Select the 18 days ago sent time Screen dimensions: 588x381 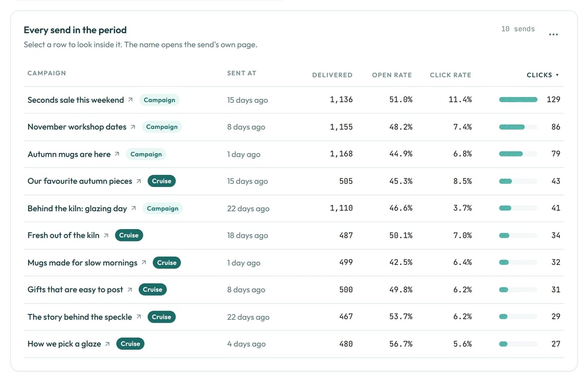[x=247, y=236]
